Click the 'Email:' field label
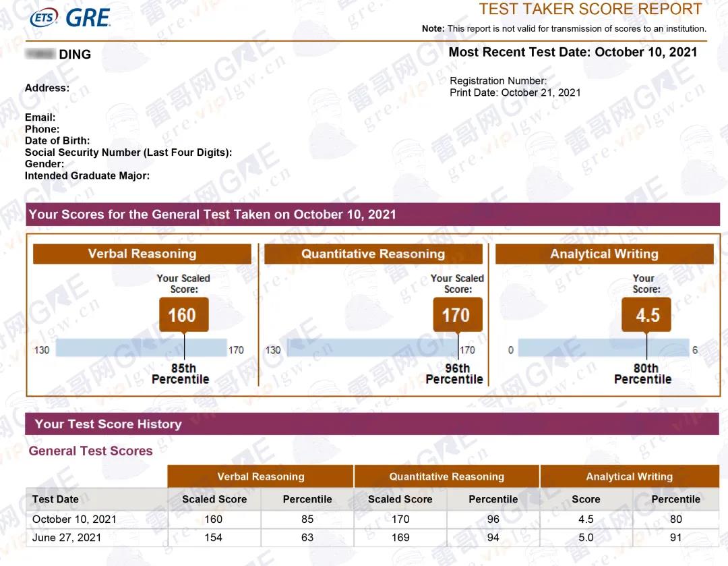The width and height of the screenshot is (728, 566). (40, 117)
